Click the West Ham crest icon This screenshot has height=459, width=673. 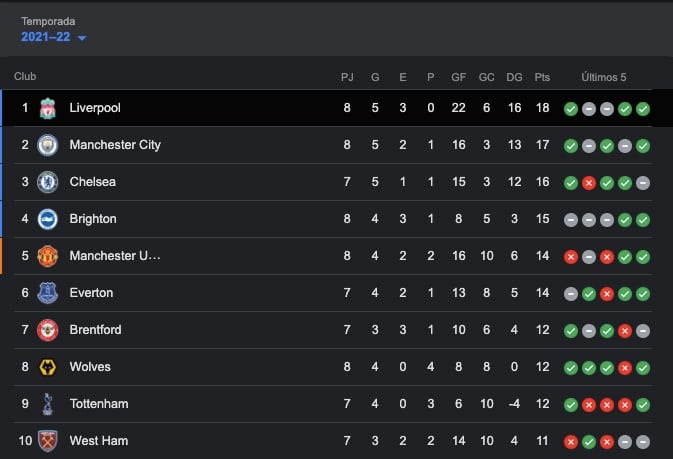tap(47, 441)
